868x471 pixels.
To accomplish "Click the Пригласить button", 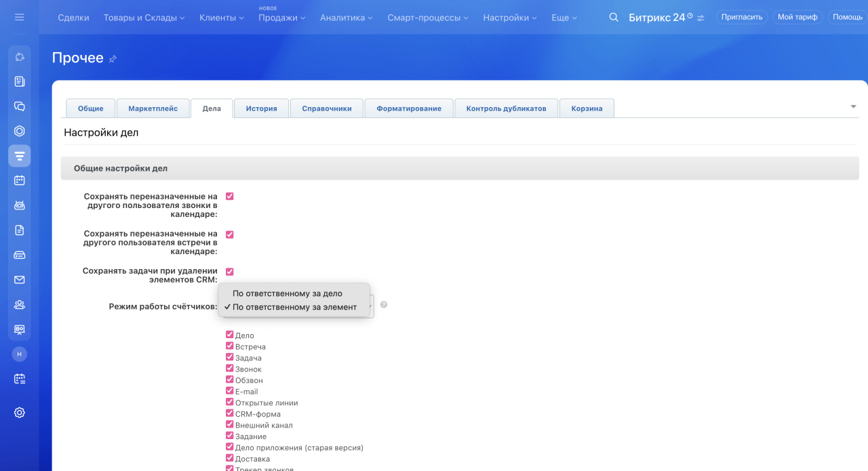I will click(x=742, y=17).
